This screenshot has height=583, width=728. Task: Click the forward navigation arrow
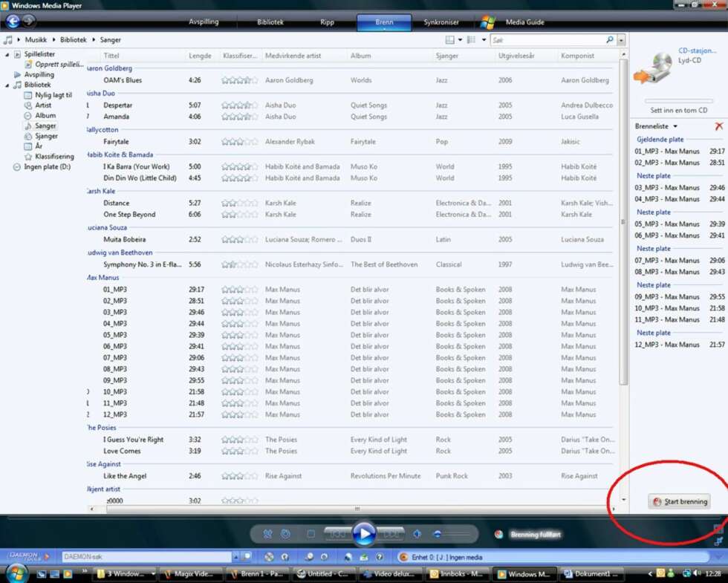click(x=29, y=21)
